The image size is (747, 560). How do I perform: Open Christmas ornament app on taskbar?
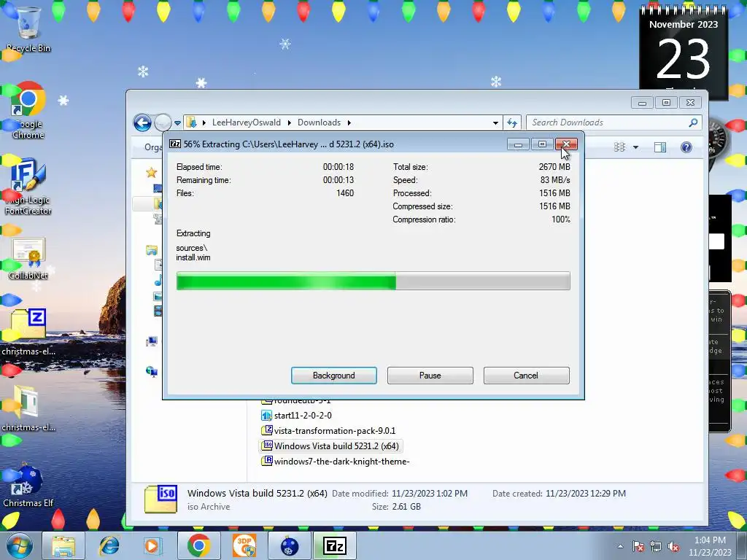pos(289,545)
